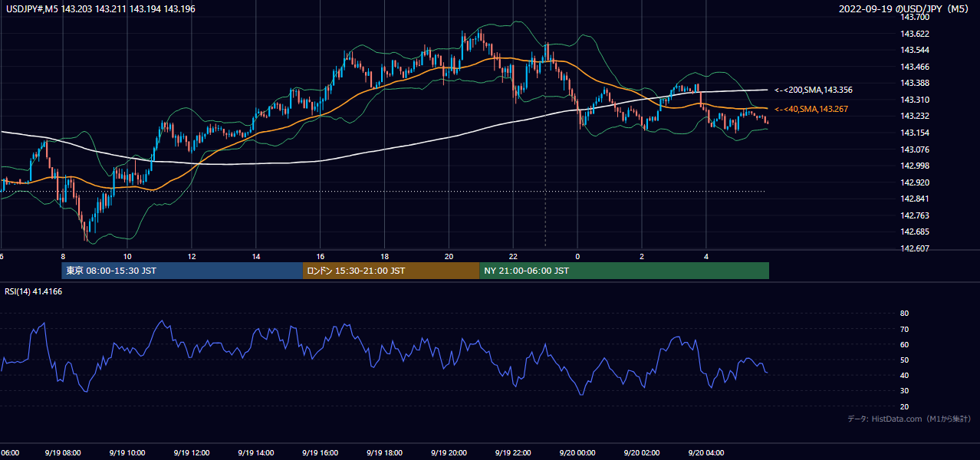
Task: Click the 9/20 00:00 time axis label
Action: coord(578,453)
